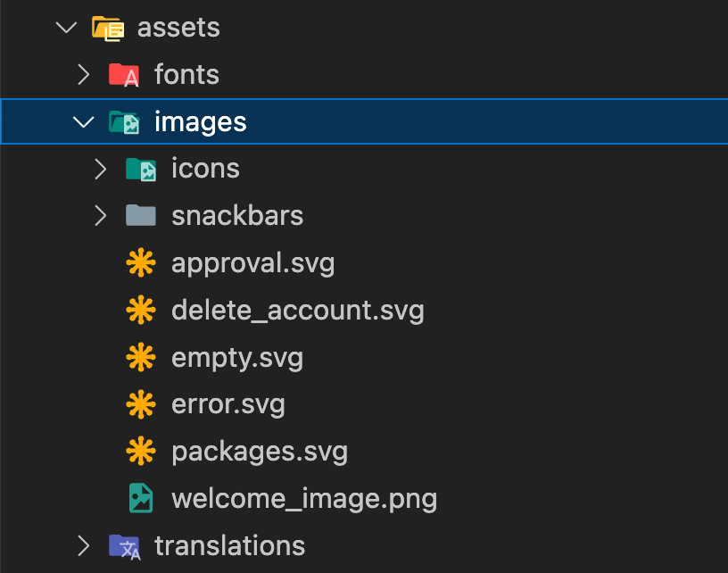Click the translations folder icon

click(x=124, y=546)
